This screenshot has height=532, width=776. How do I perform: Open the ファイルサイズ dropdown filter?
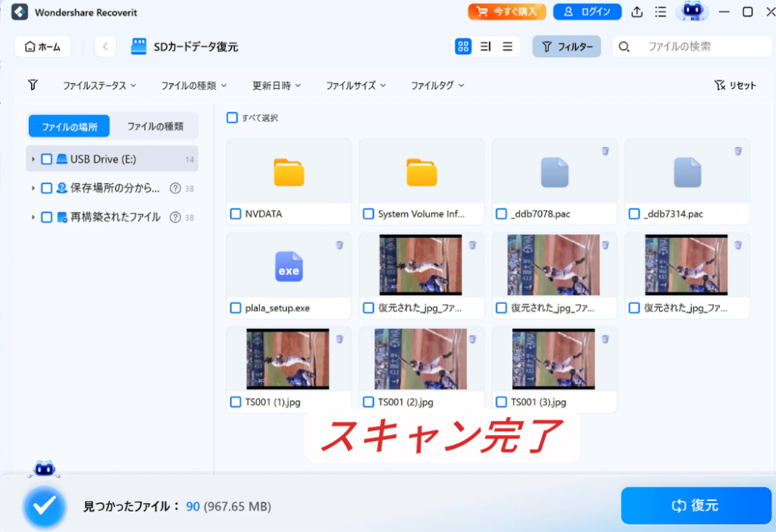[x=355, y=86]
